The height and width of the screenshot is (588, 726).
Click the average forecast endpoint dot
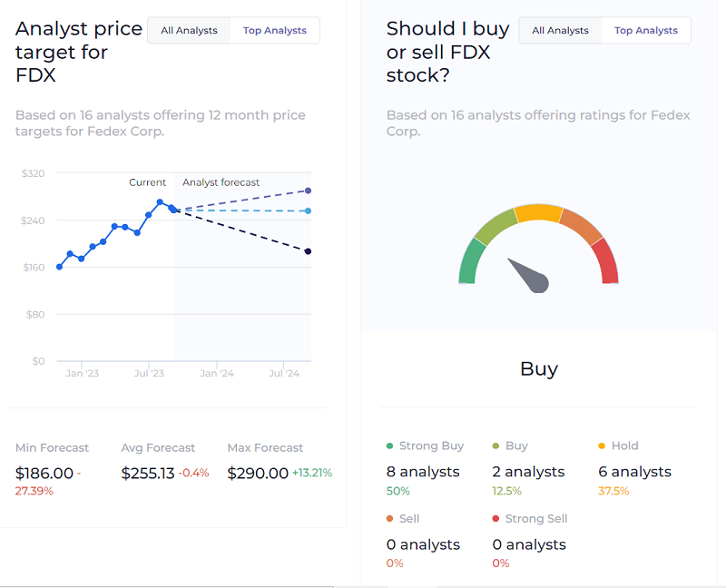[309, 211]
